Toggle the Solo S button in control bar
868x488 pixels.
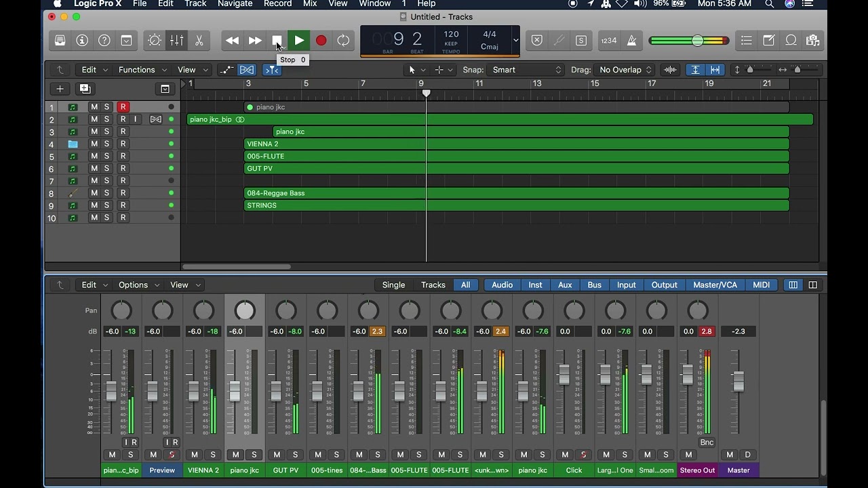coord(581,41)
